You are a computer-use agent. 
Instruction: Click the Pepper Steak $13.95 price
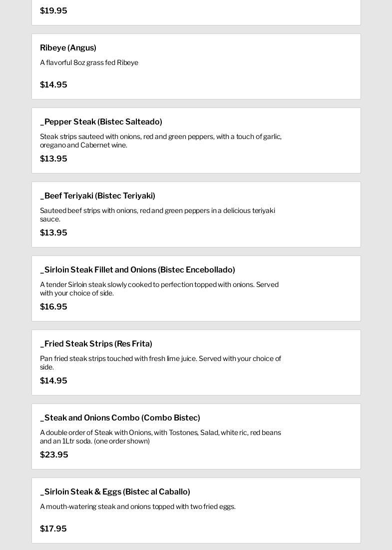point(53,159)
